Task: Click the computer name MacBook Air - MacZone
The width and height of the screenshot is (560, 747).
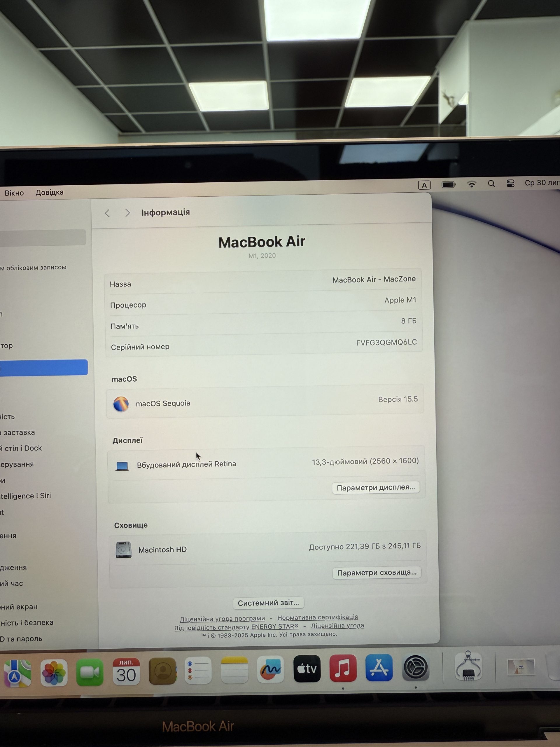Action: pos(374,279)
